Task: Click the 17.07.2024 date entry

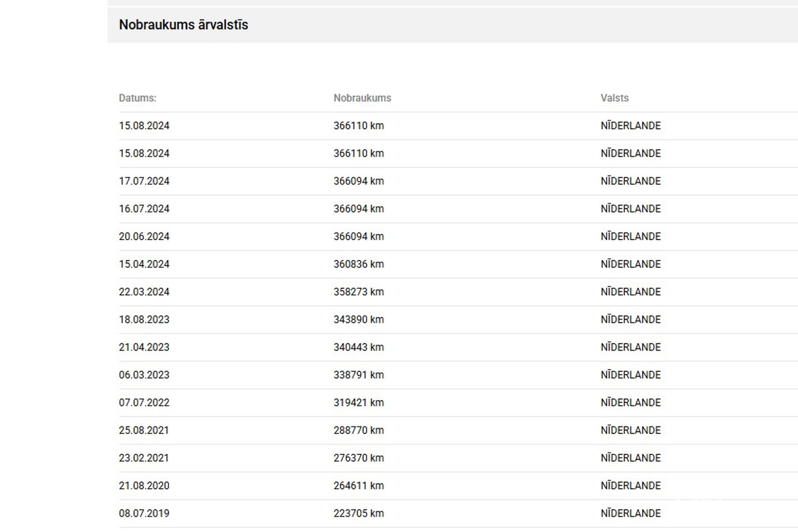Action: (144, 181)
